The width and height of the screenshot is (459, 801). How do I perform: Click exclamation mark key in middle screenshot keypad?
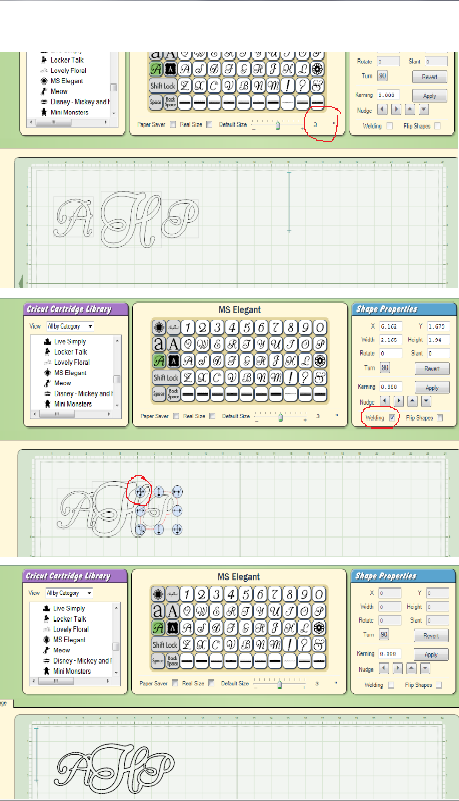click(x=291, y=378)
